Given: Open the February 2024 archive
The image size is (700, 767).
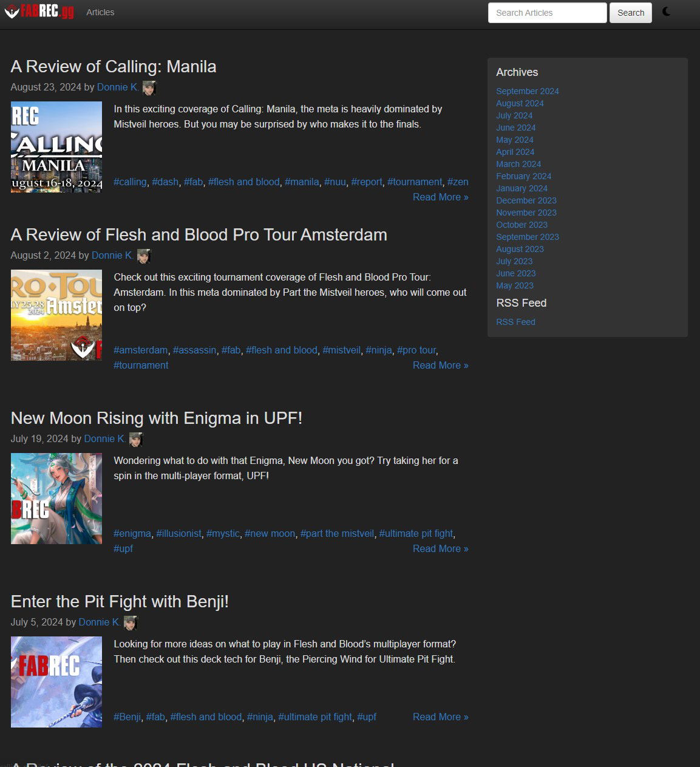Looking at the screenshot, I should (x=524, y=176).
